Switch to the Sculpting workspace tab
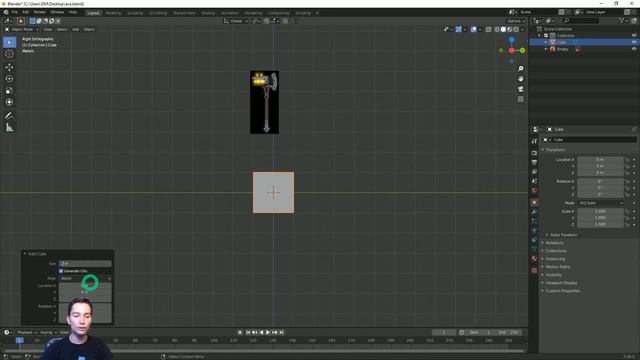The image size is (640, 360). 135,13
